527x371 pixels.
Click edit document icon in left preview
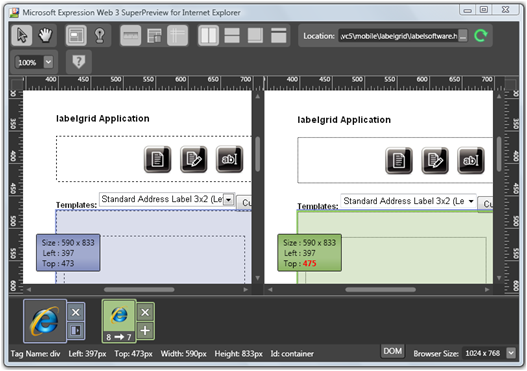[194, 159]
